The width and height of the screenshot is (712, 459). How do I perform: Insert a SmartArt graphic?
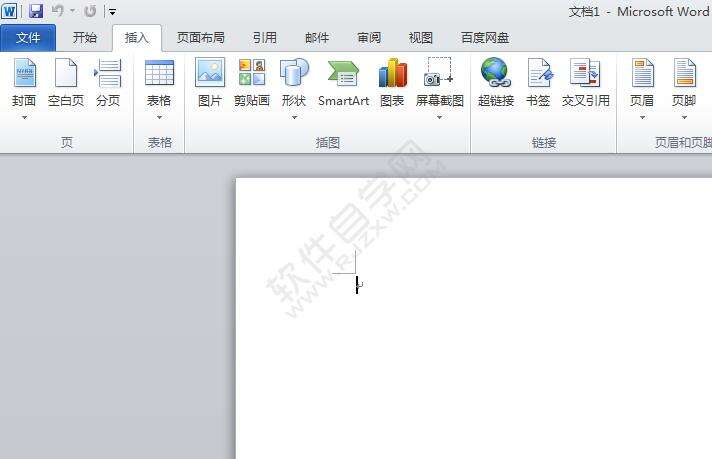pyautogui.click(x=343, y=83)
